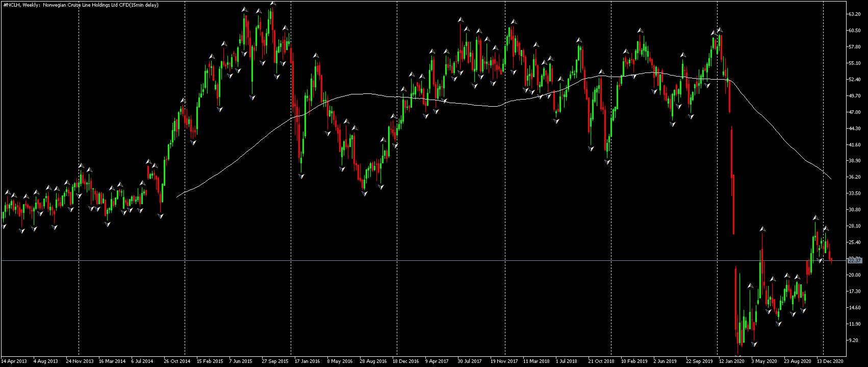Click the up fractal arrow above the highest 2015 peak
The height and width of the screenshot is (367, 868).
click(273, 3)
